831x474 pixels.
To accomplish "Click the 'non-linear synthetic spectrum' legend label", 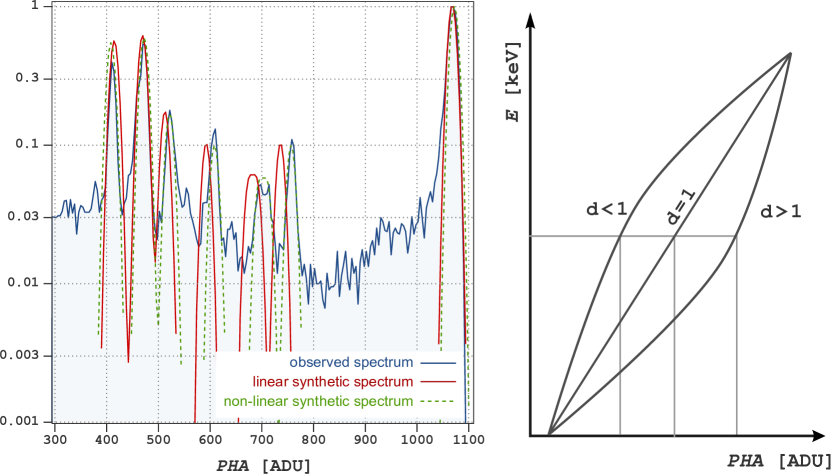I will click(x=319, y=401).
